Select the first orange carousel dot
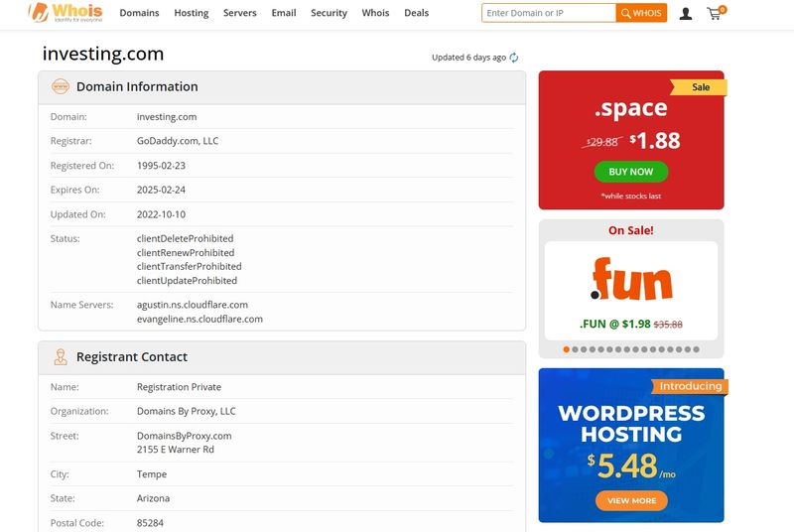Screen dimensions: 794x532 pyautogui.click(x=566, y=349)
